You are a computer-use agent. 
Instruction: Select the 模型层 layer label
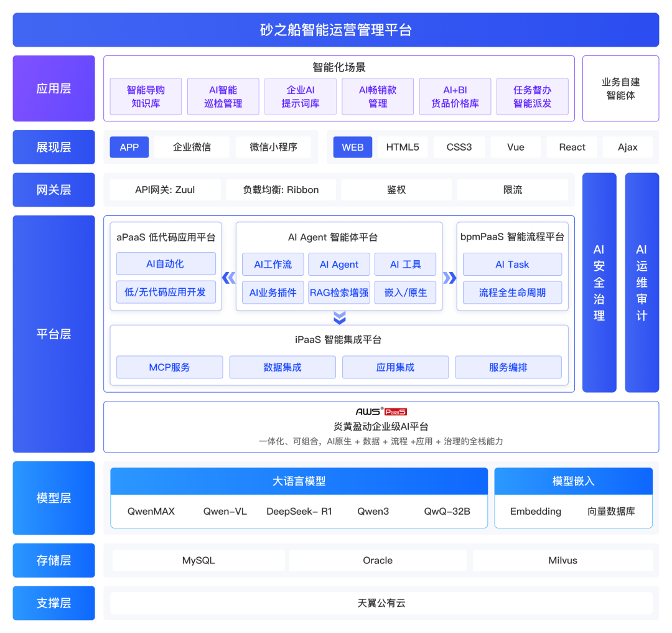(x=54, y=498)
